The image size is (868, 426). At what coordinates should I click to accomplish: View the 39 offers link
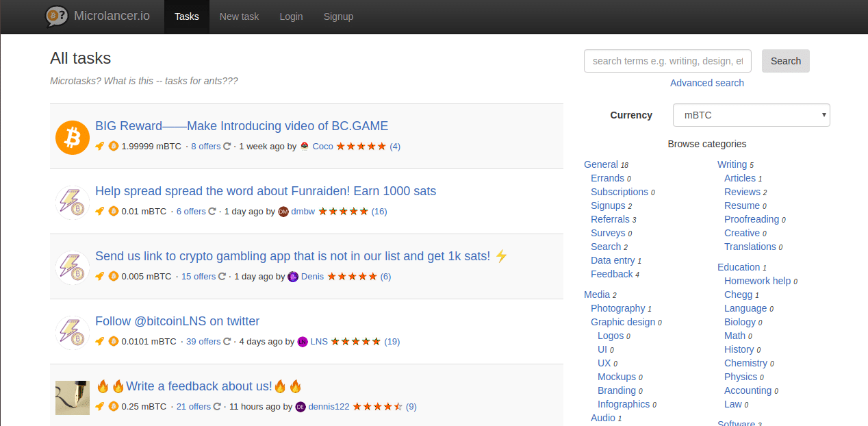pos(203,341)
